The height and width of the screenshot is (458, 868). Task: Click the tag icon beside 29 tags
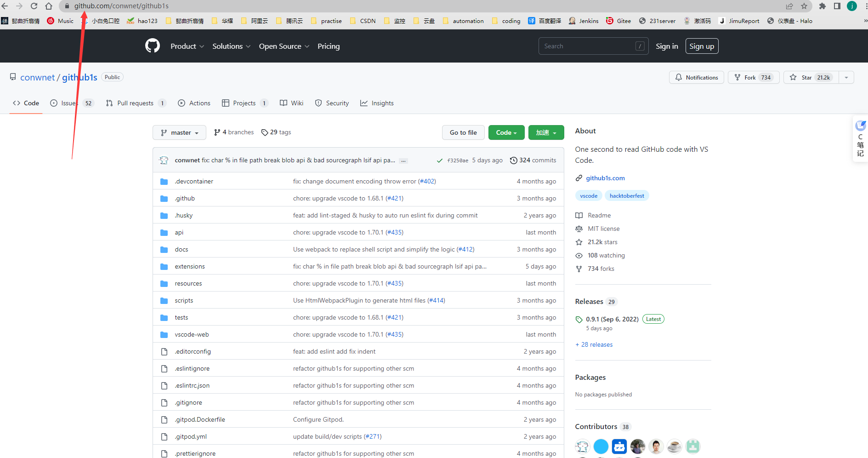coord(265,132)
